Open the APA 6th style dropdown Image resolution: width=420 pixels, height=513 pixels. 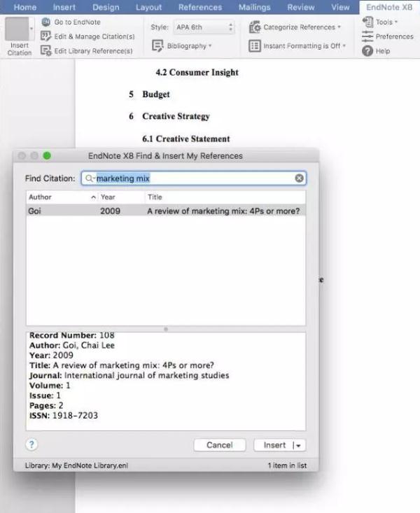204,27
